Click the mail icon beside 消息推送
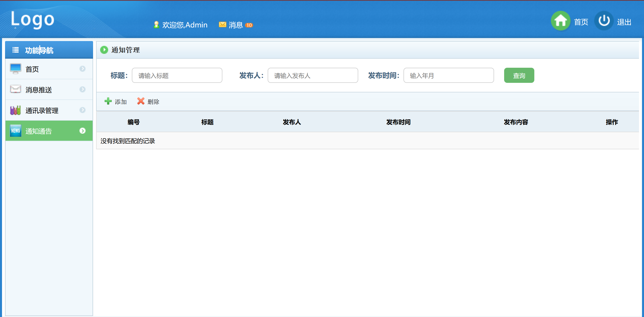This screenshot has height=317, width=644. pos(16,89)
